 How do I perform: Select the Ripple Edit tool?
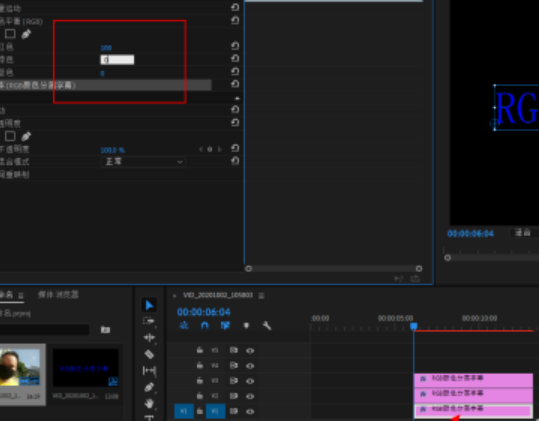point(149,337)
